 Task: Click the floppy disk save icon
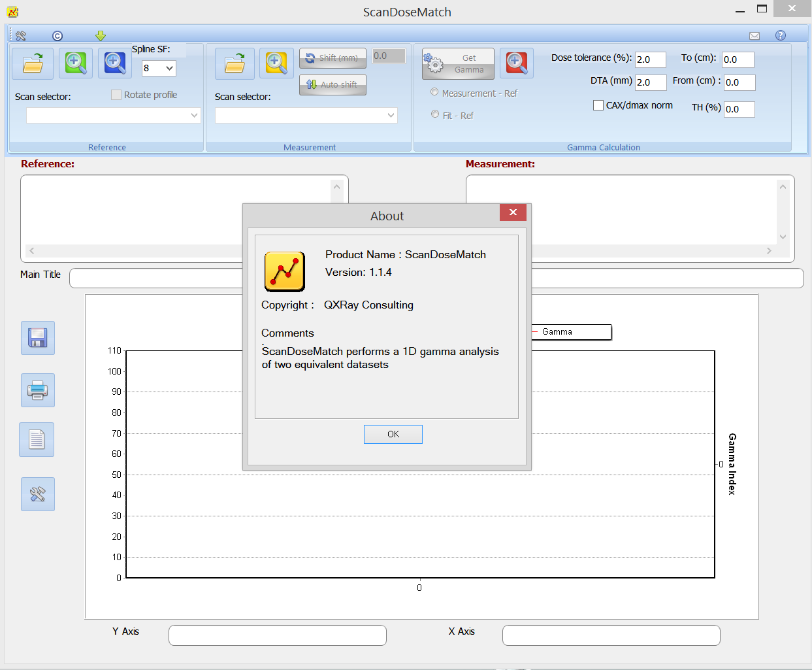pyautogui.click(x=38, y=338)
